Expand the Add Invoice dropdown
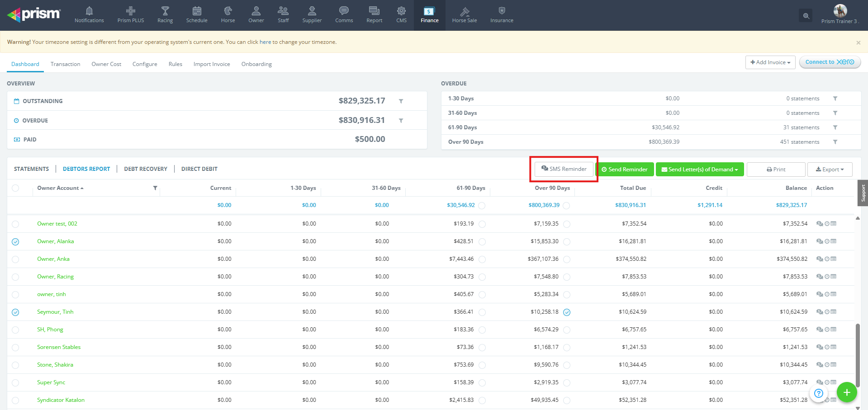The height and width of the screenshot is (410, 868). pyautogui.click(x=770, y=62)
